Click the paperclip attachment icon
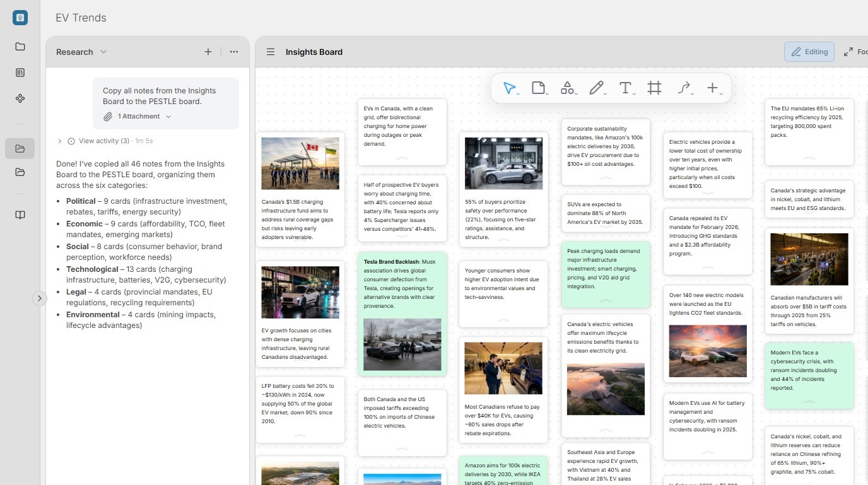Image resolution: width=868 pixels, height=485 pixels. (x=108, y=117)
